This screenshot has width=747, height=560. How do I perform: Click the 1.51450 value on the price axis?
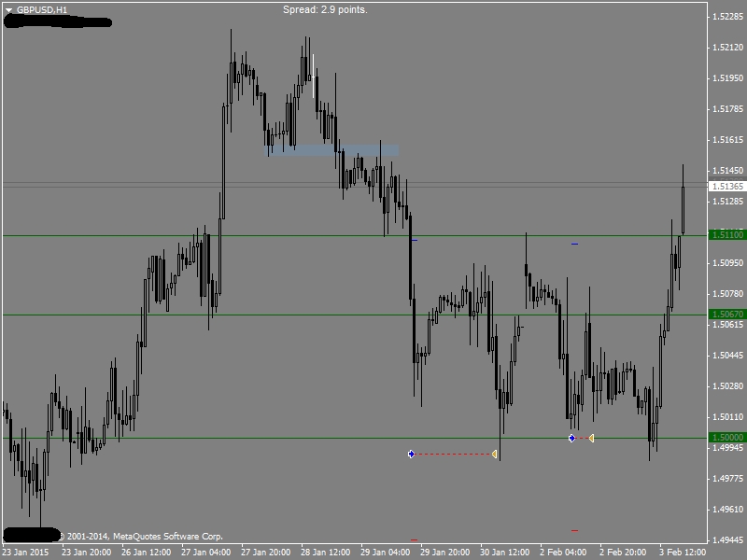727,171
